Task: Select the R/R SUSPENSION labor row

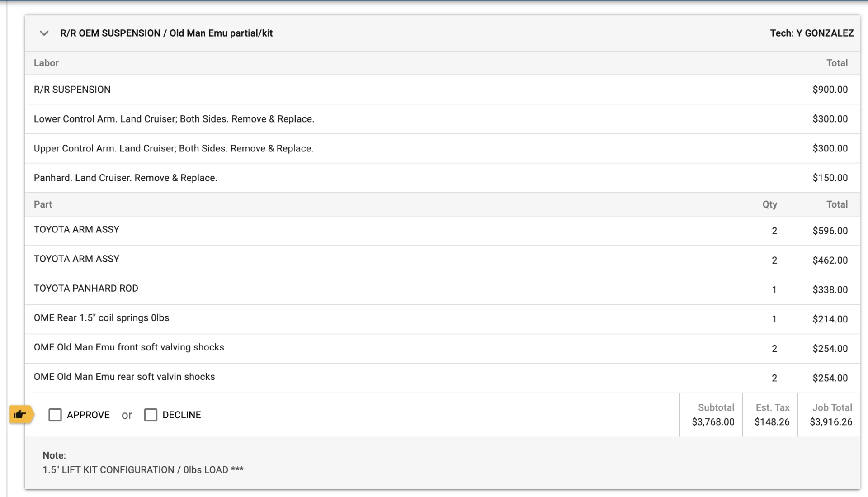Action: click(72, 90)
